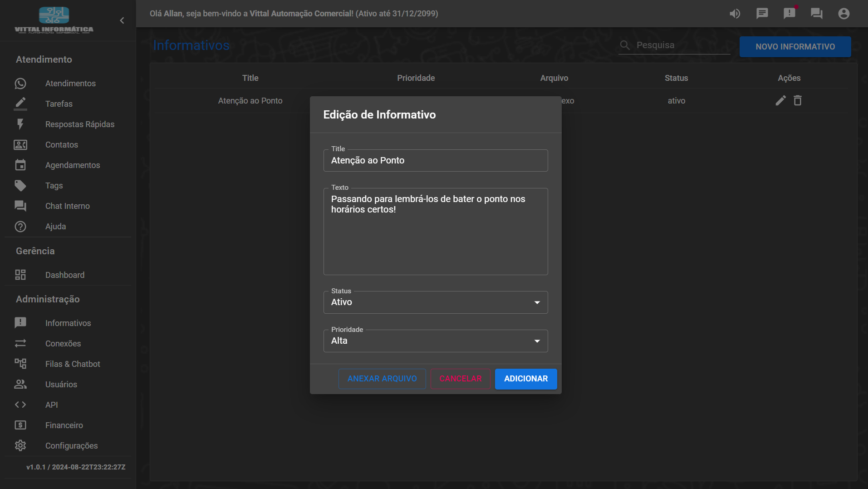Click the swap arrows icon beside Conexões
Viewport: 868px width, 489px height.
(x=20, y=344)
